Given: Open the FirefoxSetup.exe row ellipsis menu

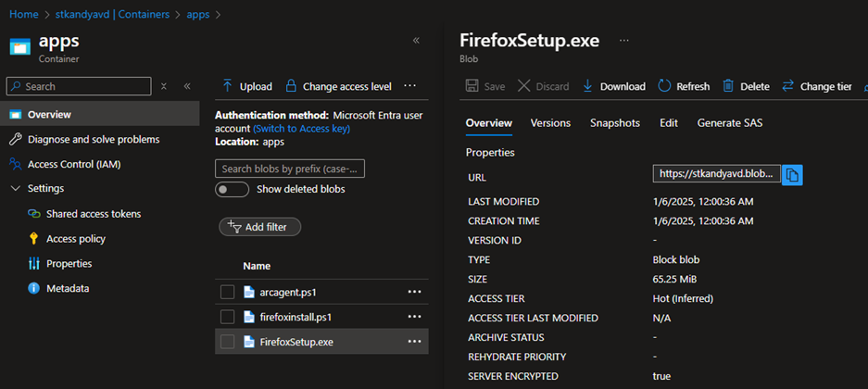Looking at the screenshot, I should click(x=415, y=342).
